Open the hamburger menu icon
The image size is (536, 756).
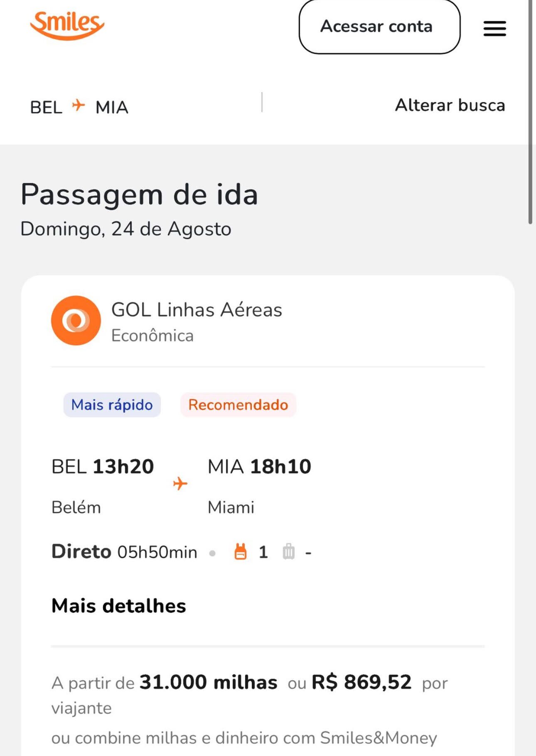coord(494,28)
